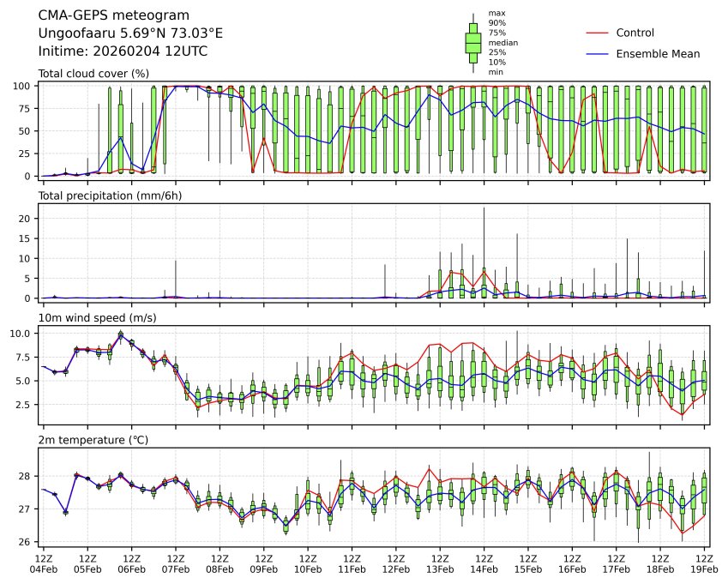Image resolution: width=728 pixels, height=584 pixels.
Task: Click the '12Z 10Feb' time axis label
Action: (x=308, y=564)
